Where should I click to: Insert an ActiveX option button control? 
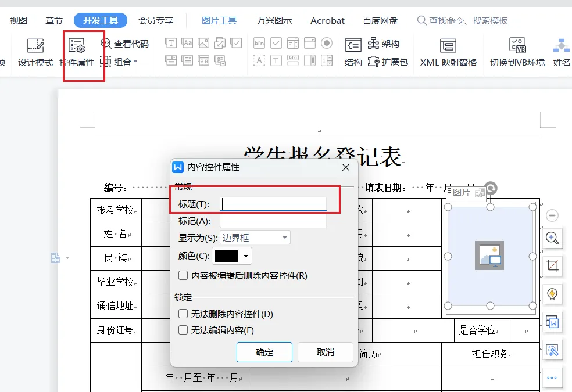click(x=327, y=44)
